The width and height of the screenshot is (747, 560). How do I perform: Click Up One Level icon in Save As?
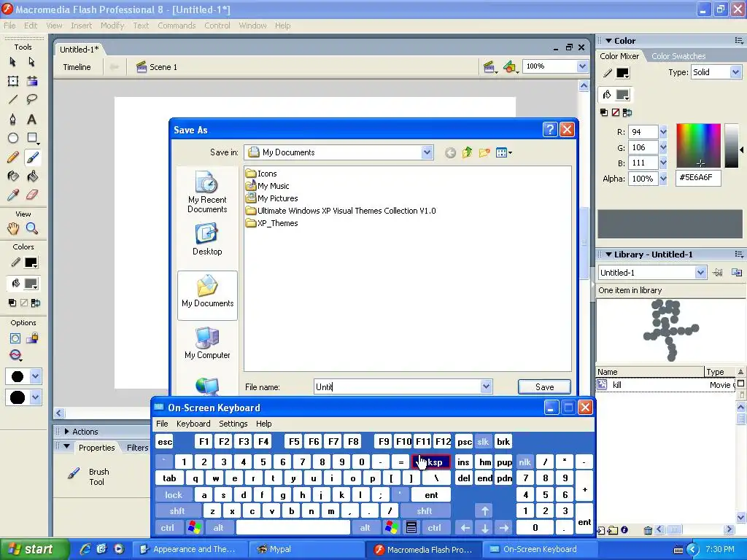[x=467, y=152]
